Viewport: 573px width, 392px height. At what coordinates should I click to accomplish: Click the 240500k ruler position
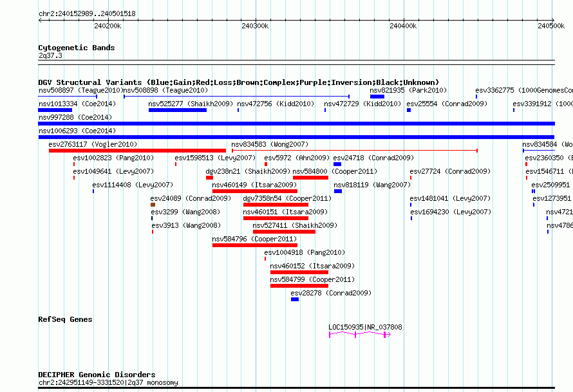pyautogui.click(x=551, y=26)
